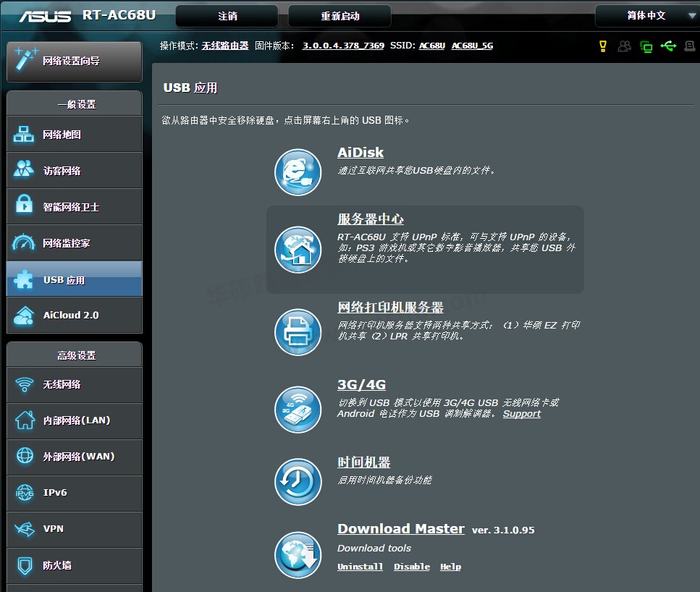Click the Support link under 3G/4G
The height and width of the screenshot is (592, 700).
522,414
